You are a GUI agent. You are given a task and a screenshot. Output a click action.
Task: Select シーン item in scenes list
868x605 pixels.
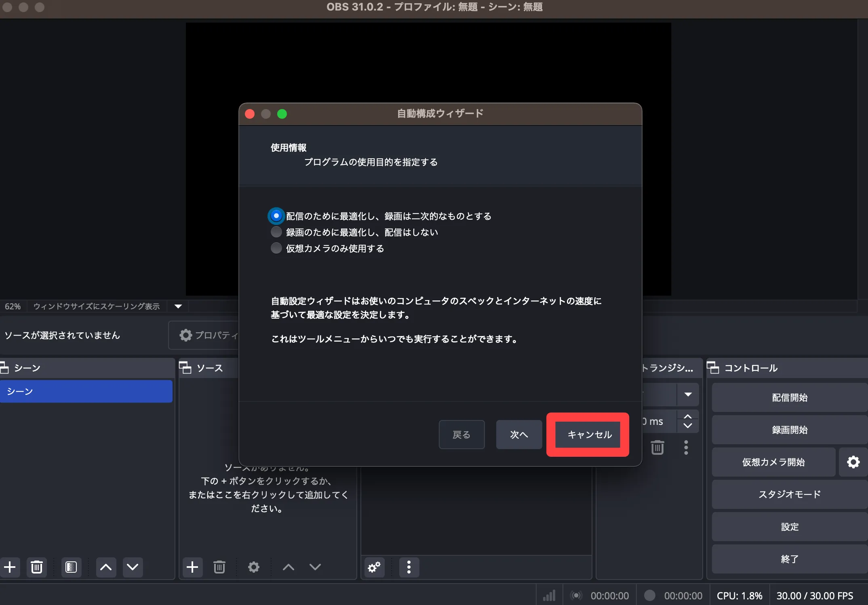pos(86,391)
